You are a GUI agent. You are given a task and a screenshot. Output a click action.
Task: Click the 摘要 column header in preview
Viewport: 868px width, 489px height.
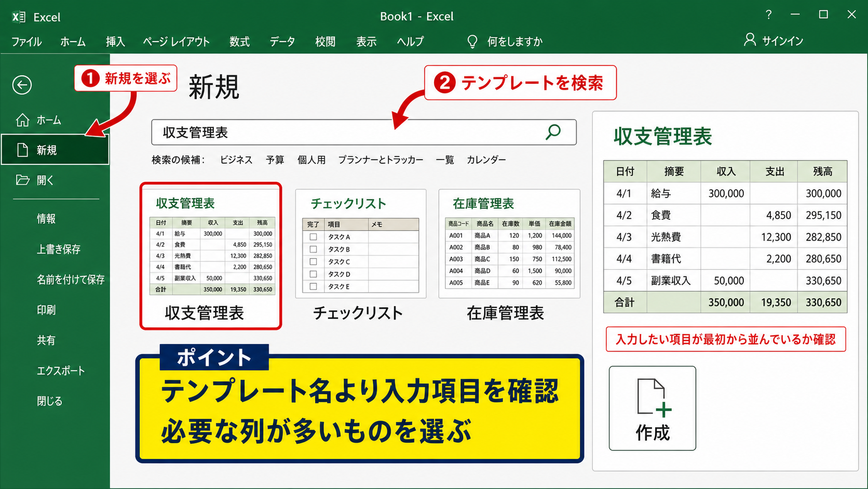(x=674, y=171)
